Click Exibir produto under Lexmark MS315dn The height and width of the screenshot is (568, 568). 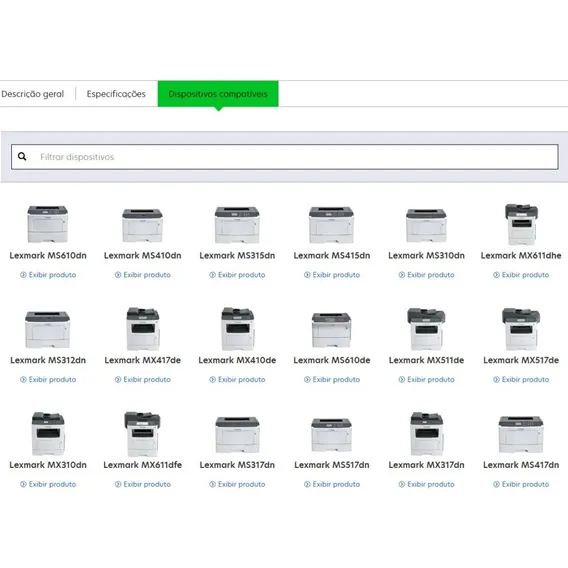(237, 275)
